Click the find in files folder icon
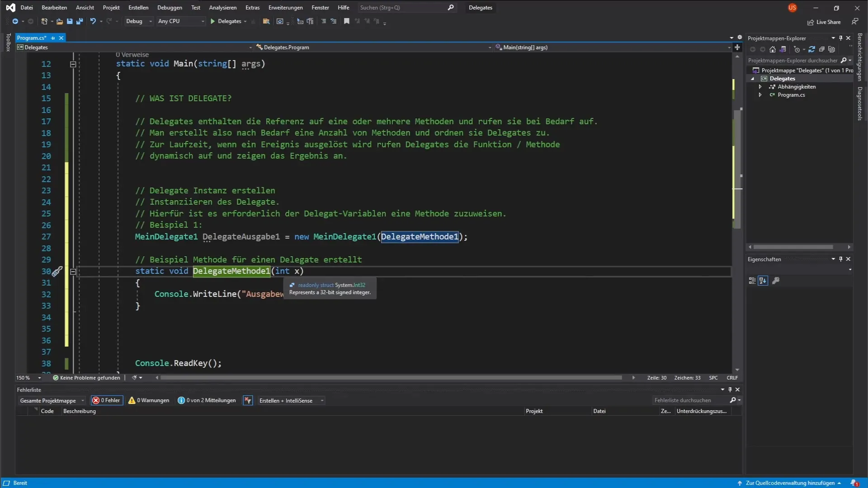The image size is (868, 488). [x=266, y=21]
